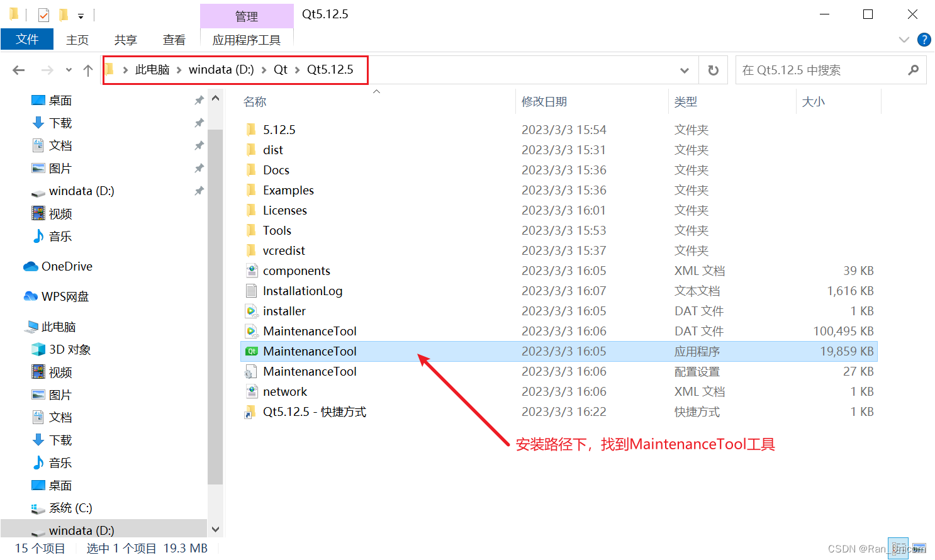Click the network XML file icon
Image resolution: width=935 pixels, height=560 pixels.
coord(252,391)
